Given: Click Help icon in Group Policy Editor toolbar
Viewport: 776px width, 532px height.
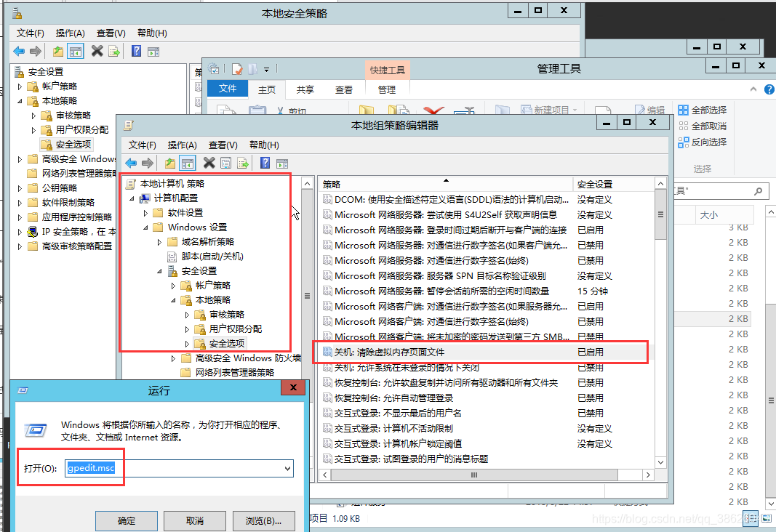Looking at the screenshot, I should tap(265, 163).
